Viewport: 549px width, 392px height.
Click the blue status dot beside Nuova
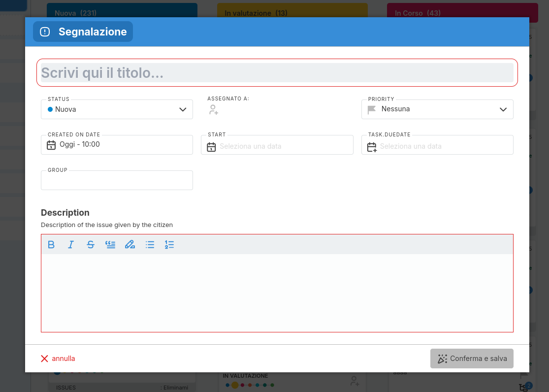point(50,109)
